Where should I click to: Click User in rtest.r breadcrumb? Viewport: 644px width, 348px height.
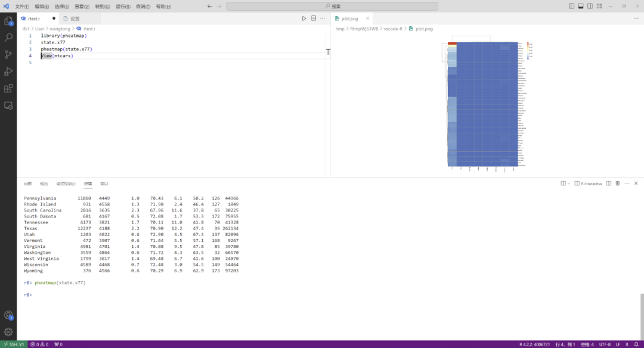click(x=39, y=29)
